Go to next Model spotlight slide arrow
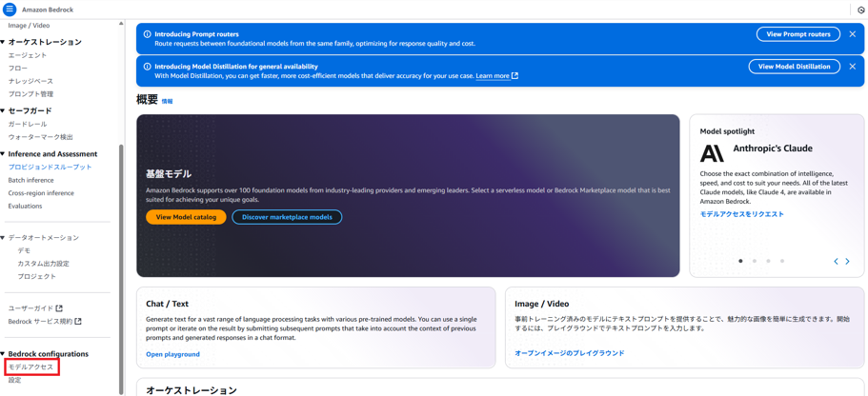 click(x=848, y=261)
